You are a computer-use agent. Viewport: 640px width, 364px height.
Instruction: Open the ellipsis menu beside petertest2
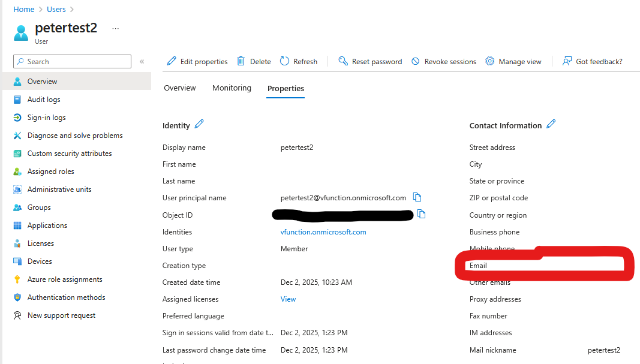click(115, 28)
